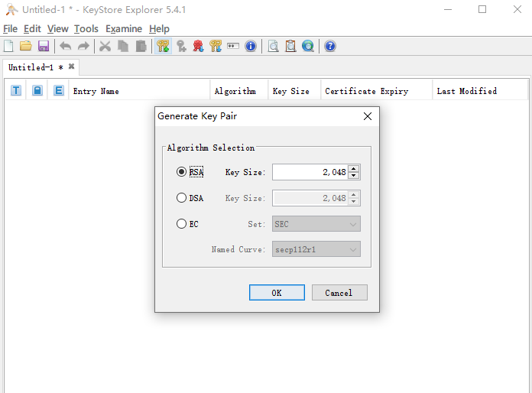Screen dimensions: 532x393
Task: Decrease the RSA key size with down arrow
Action: 354,175
